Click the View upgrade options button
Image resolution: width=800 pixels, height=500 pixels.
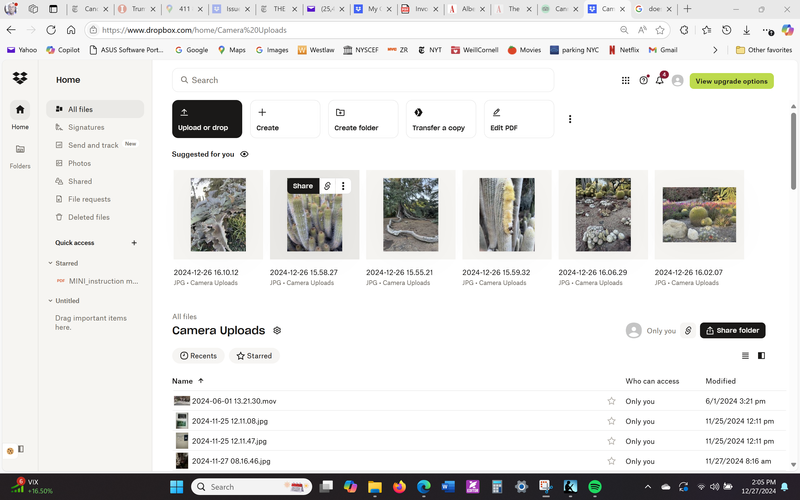point(731,81)
